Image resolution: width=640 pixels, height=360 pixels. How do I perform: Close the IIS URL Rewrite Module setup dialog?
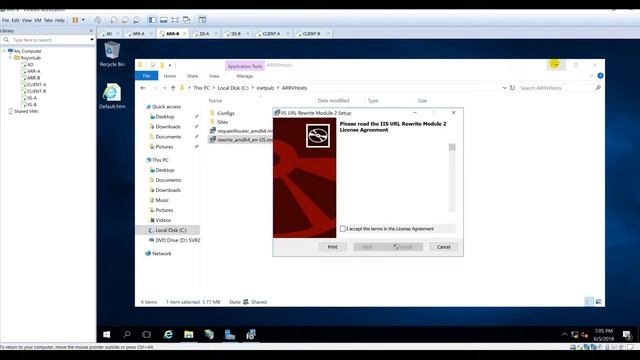(x=453, y=113)
